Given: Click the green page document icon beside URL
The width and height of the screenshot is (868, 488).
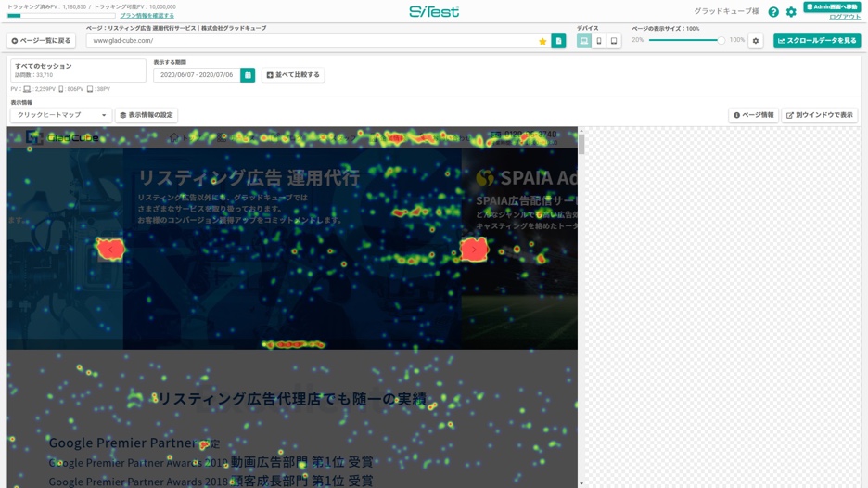Looking at the screenshot, I should tap(558, 41).
